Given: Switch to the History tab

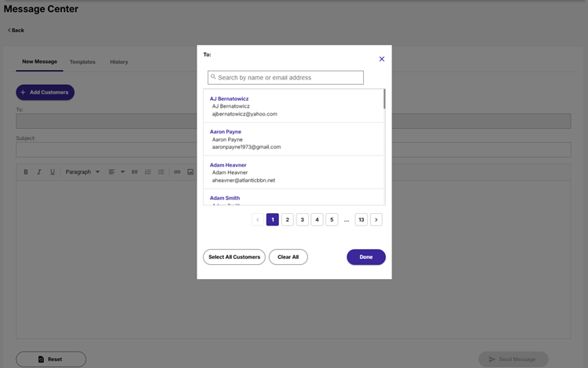Looking at the screenshot, I should [119, 62].
